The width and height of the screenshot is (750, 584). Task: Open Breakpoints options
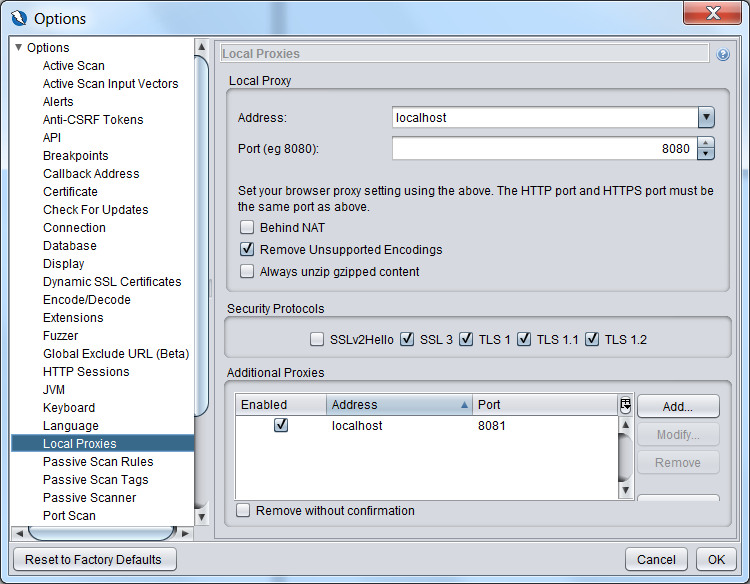point(76,155)
